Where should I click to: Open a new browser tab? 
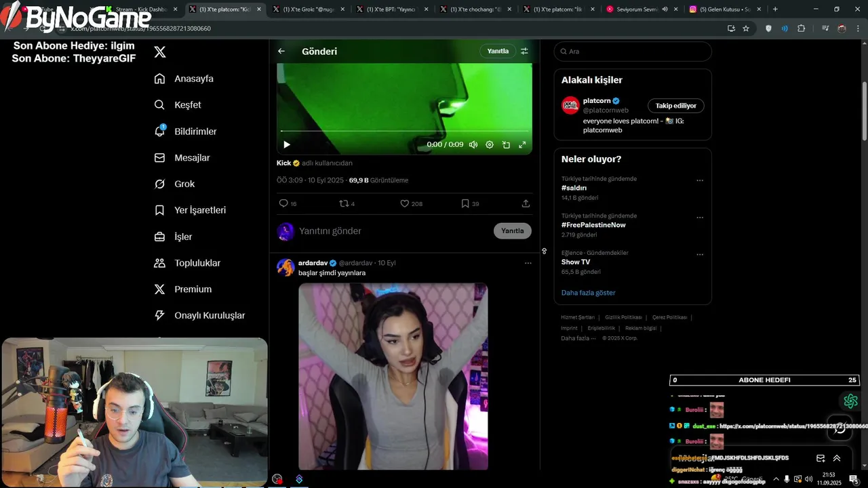(x=775, y=9)
